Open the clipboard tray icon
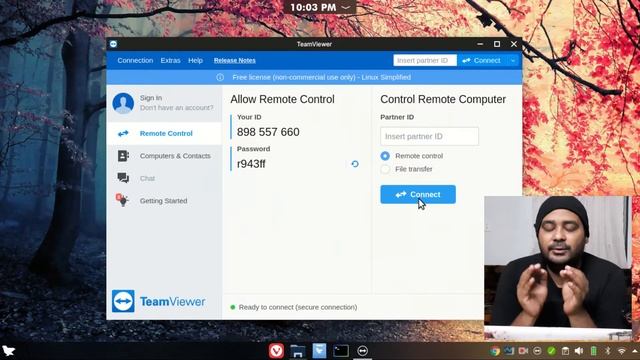The width and height of the screenshot is (640, 360). (x=565, y=351)
